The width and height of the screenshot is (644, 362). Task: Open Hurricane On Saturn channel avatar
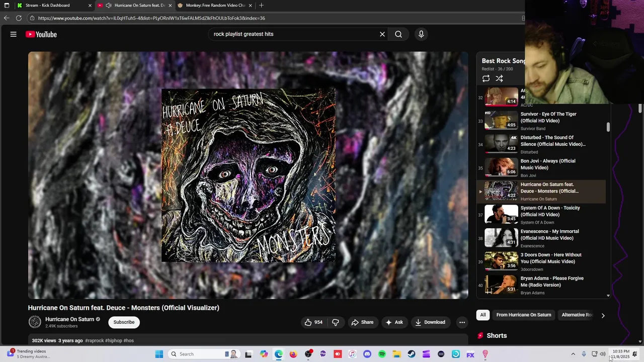point(35,322)
